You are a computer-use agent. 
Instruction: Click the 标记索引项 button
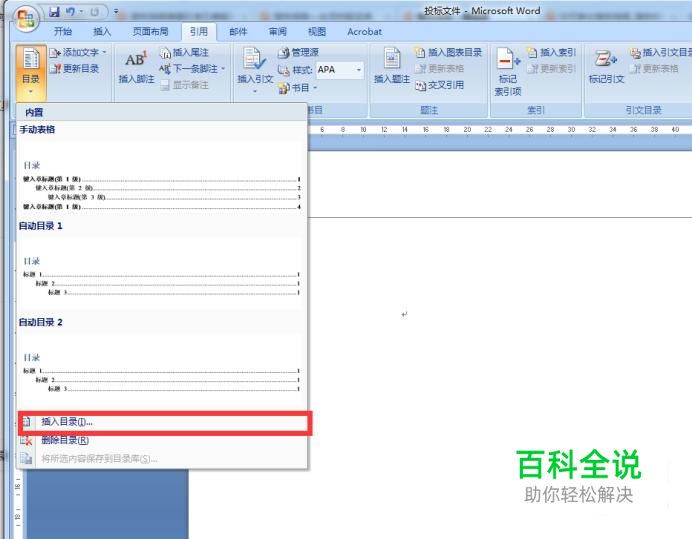[508, 72]
